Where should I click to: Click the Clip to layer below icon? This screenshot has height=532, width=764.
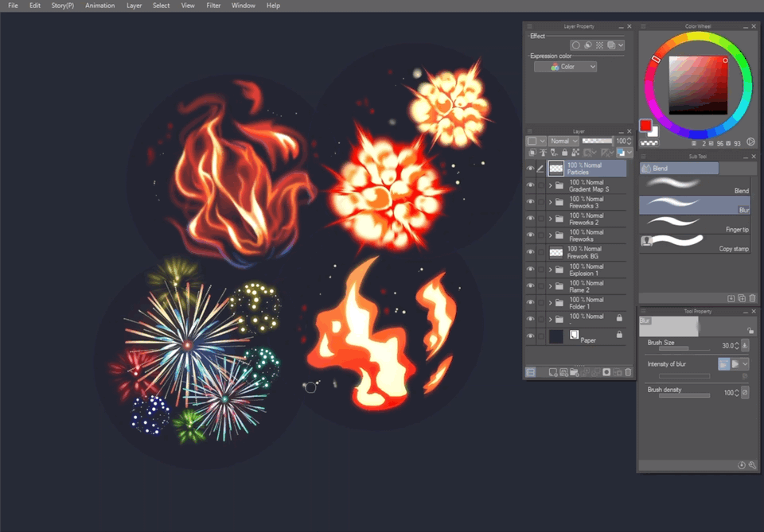point(532,153)
